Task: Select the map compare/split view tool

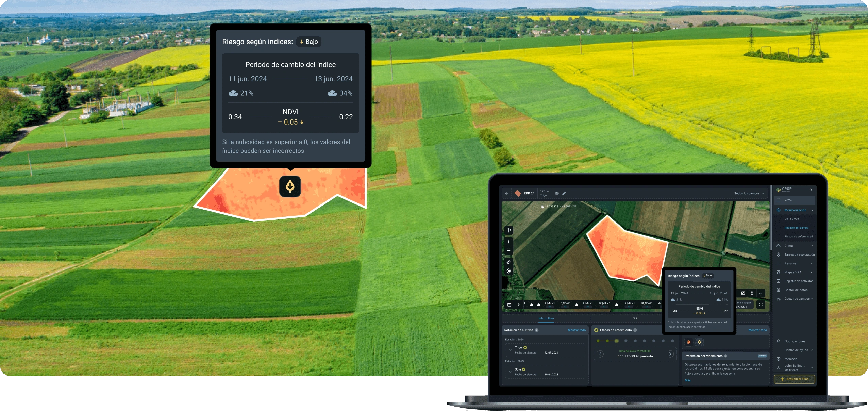Action: (509, 230)
